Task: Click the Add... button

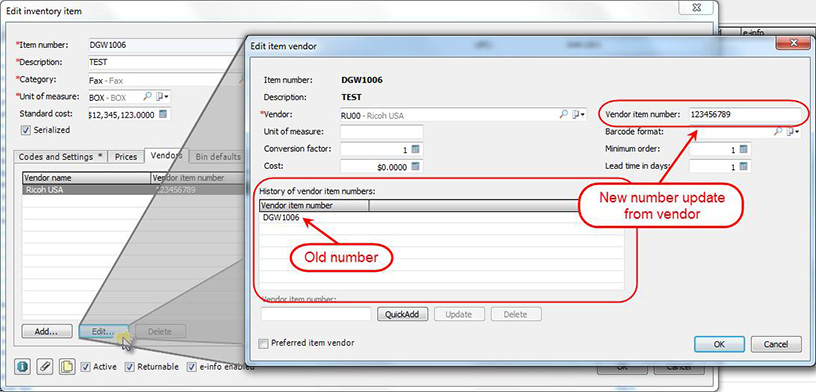Action: click(47, 331)
